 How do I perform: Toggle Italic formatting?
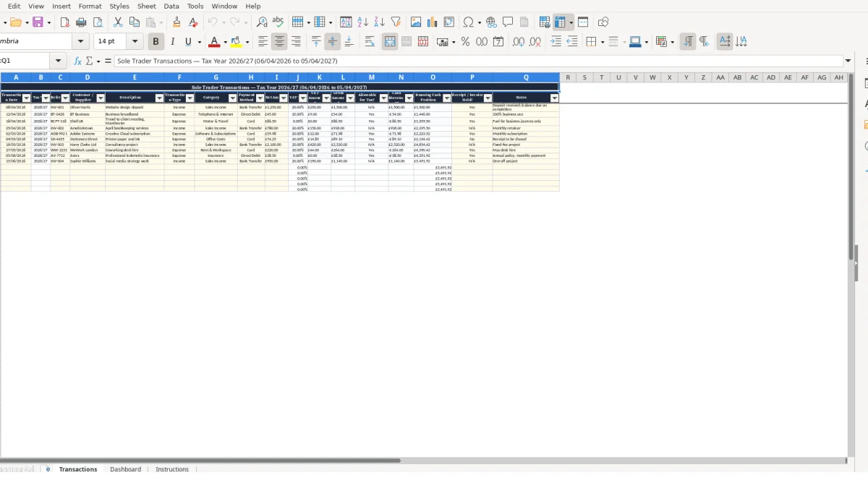[172, 42]
